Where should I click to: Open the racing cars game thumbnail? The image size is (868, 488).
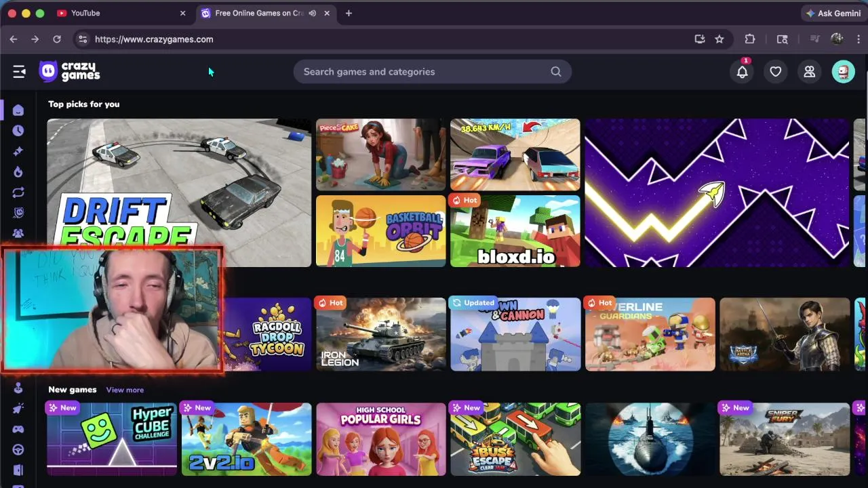[515, 155]
